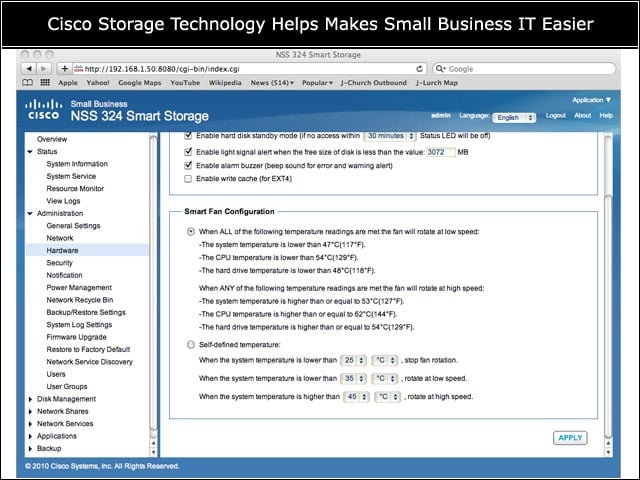The height and width of the screenshot is (480, 640).
Task: Open Overview in the sidebar
Action: pyautogui.click(x=52, y=139)
